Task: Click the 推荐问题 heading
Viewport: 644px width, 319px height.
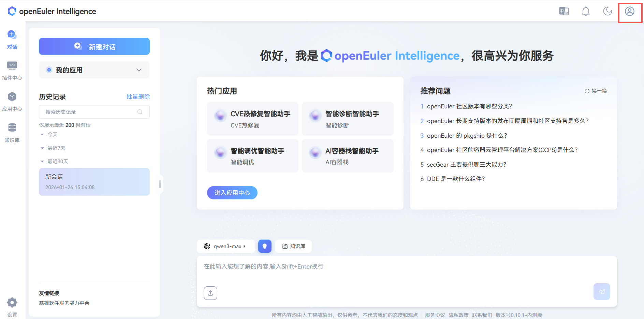Action: 436,91
